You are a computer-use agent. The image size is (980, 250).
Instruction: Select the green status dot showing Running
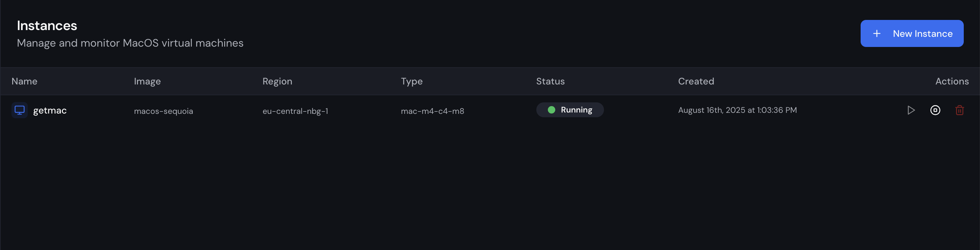[552, 110]
